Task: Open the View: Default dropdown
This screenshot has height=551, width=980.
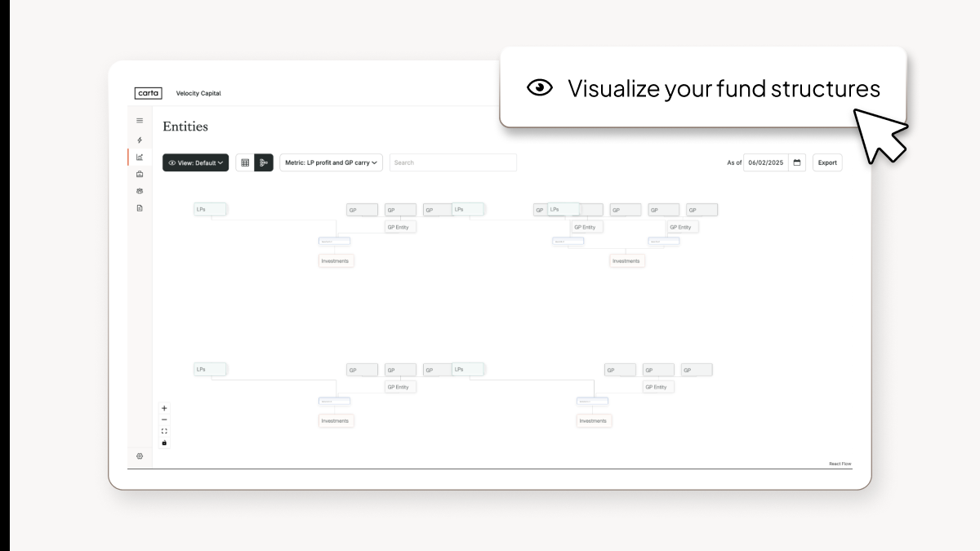Action: pyautogui.click(x=194, y=162)
